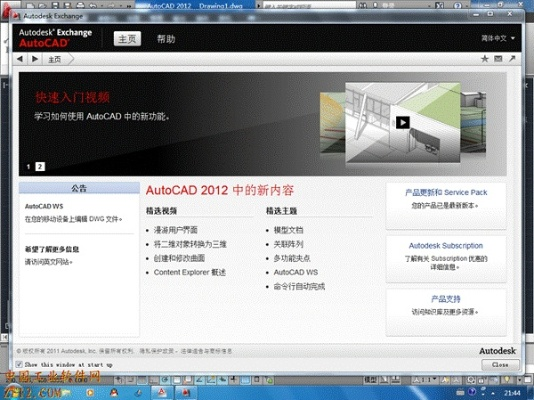Open the 漫游用户界面 video link

coord(176,230)
